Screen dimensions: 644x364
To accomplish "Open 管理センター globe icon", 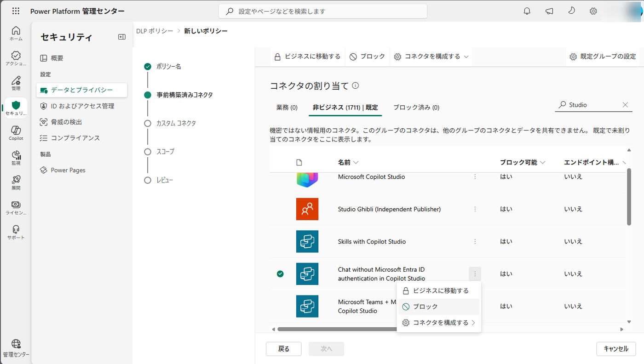I will pos(16,348).
